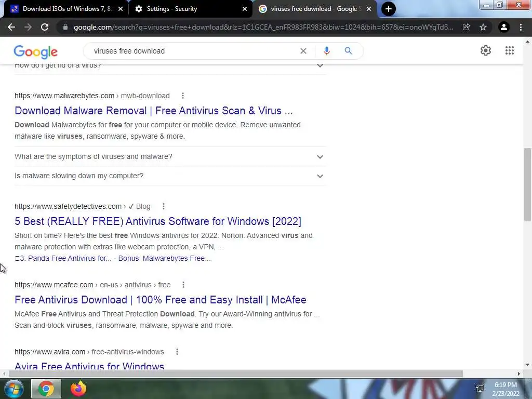Open the Chrome profile avatar

504,27
